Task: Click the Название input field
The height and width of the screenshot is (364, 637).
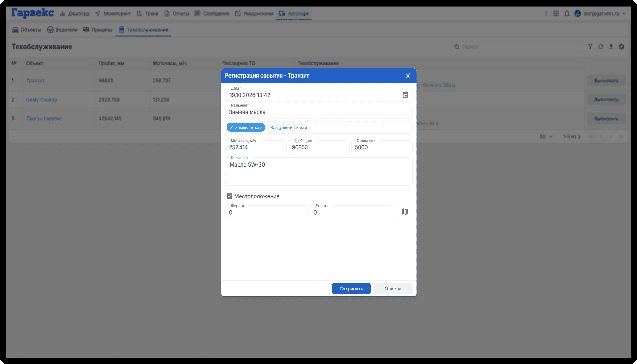Action: 319,112
